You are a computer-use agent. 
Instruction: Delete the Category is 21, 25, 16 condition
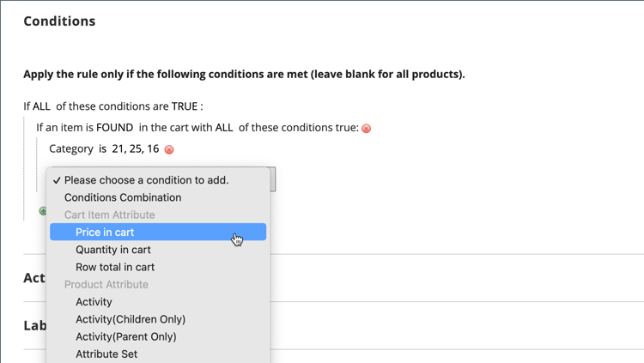169,149
